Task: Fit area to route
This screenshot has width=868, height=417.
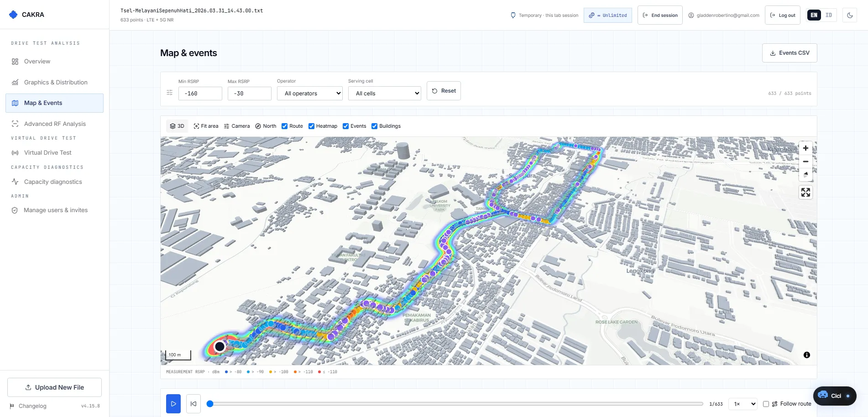Action: click(206, 126)
